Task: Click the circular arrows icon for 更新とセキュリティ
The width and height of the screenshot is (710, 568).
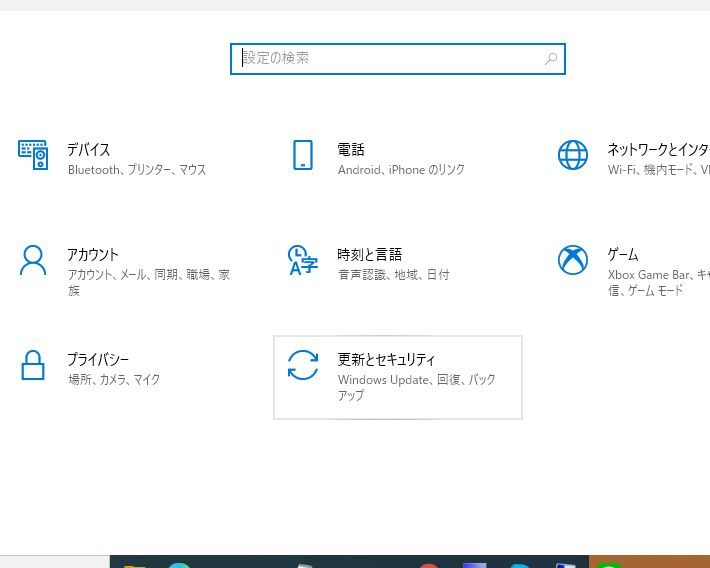Action: point(303,365)
